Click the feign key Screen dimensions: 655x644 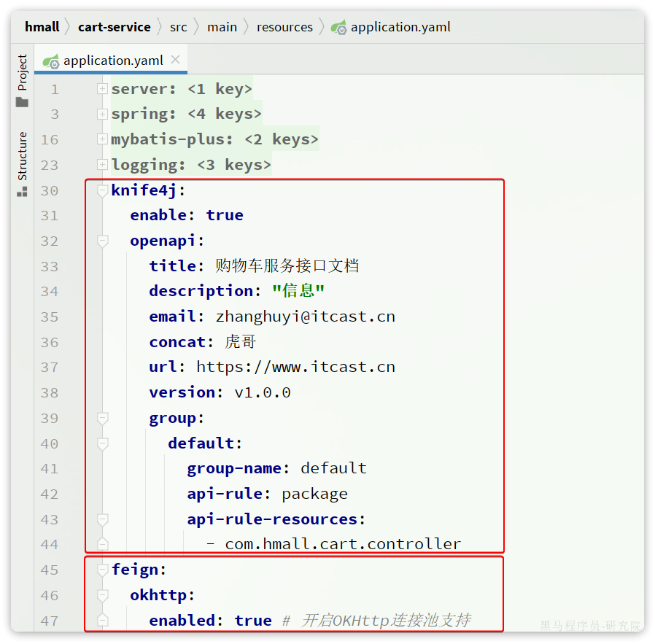click(x=134, y=570)
